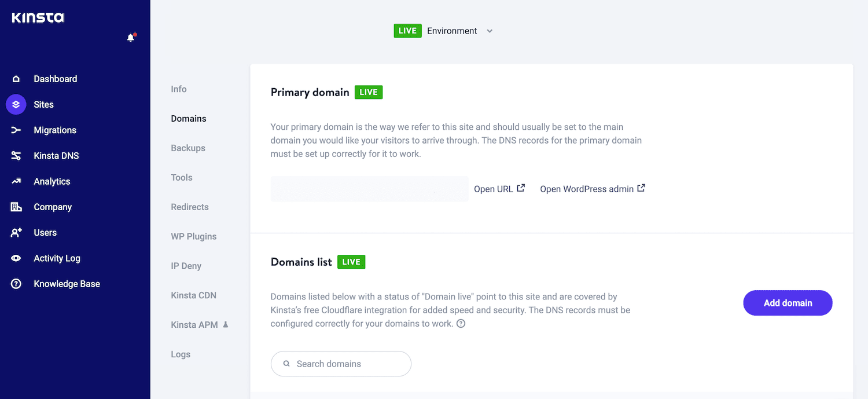Click the help icon after domains description
This screenshot has height=399, width=868.
[x=461, y=324]
